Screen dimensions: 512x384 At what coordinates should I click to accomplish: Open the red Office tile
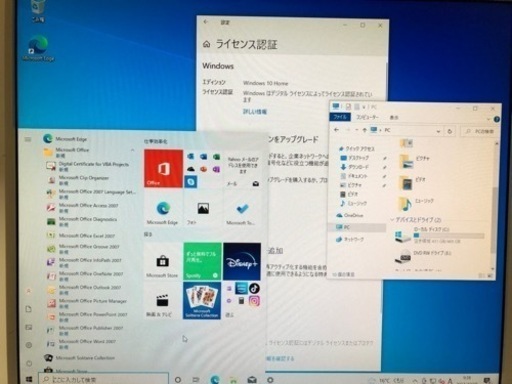tap(163, 168)
